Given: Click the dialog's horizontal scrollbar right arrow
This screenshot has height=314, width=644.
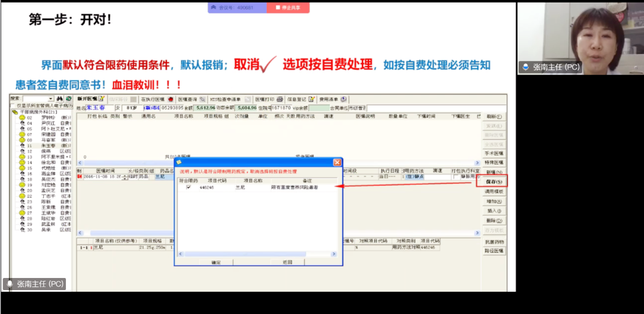Looking at the screenshot, I should click(x=334, y=254).
